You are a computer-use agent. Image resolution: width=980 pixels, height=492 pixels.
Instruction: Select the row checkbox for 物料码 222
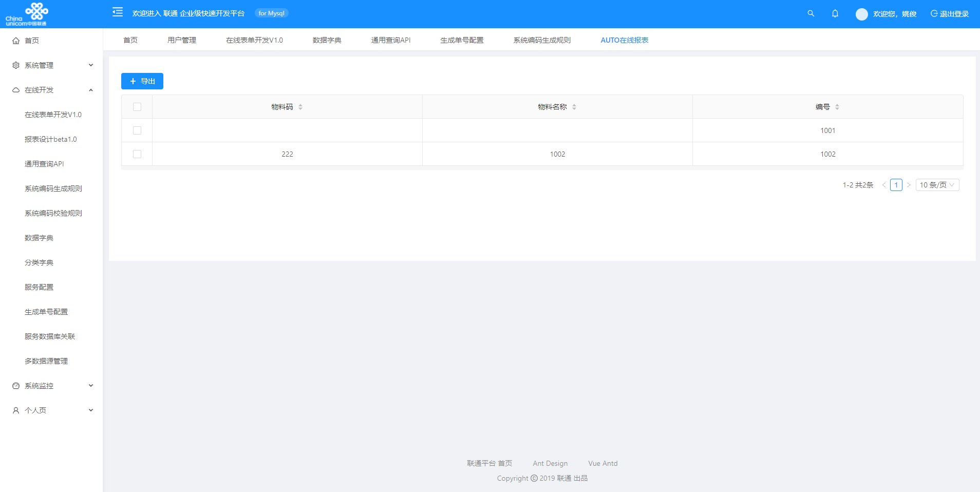[137, 154]
